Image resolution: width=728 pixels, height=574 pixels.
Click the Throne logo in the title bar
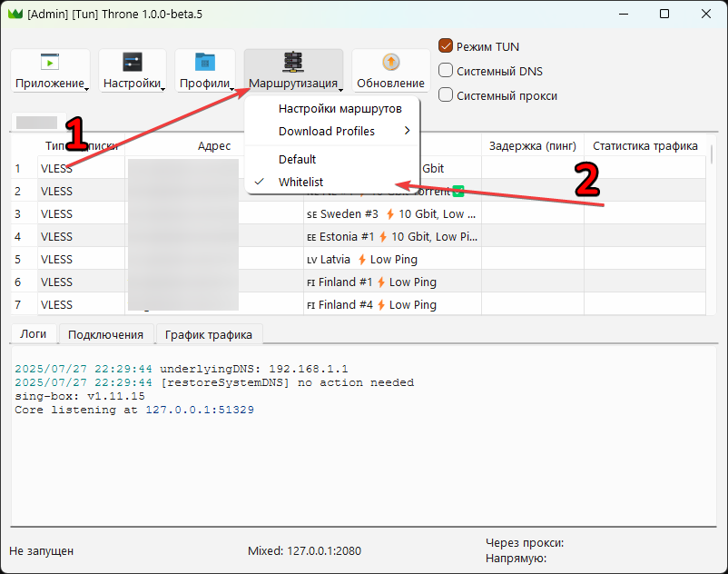pos(15,14)
